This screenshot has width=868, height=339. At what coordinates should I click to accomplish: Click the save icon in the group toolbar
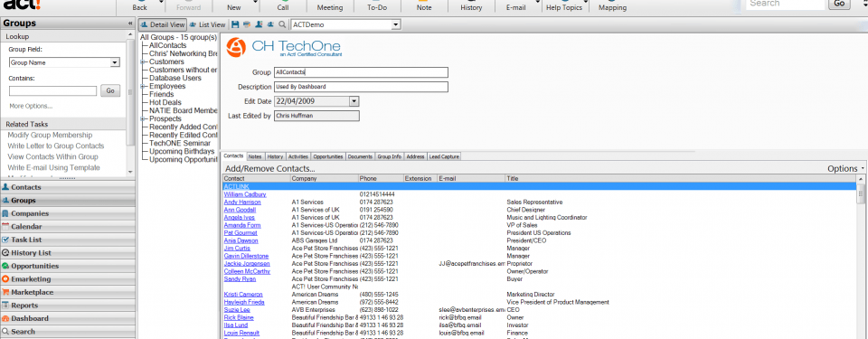pyautogui.click(x=235, y=25)
